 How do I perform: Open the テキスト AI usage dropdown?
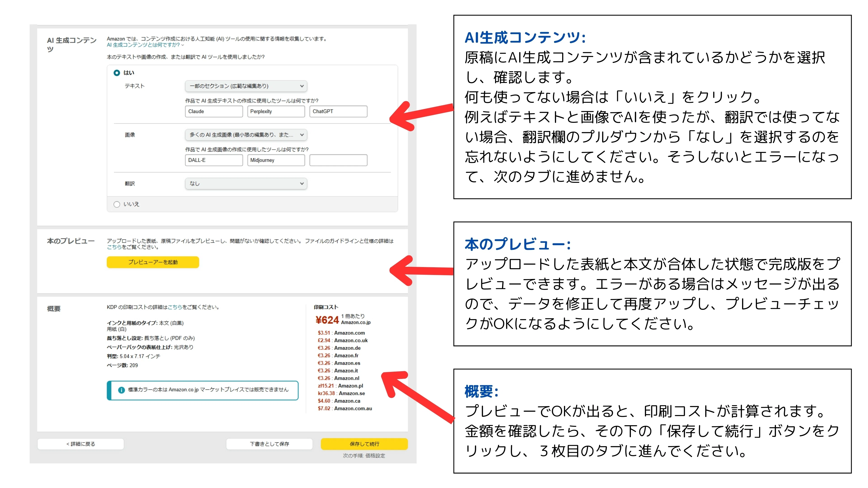click(x=246, y=86)
